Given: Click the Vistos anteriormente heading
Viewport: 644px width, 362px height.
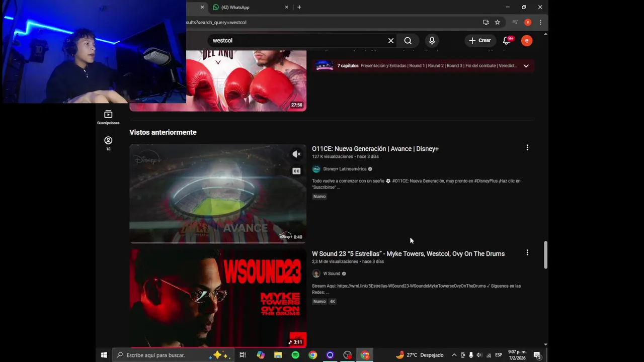Looking at the screenshot, I should pyautogui.click(x=163, y=132).
